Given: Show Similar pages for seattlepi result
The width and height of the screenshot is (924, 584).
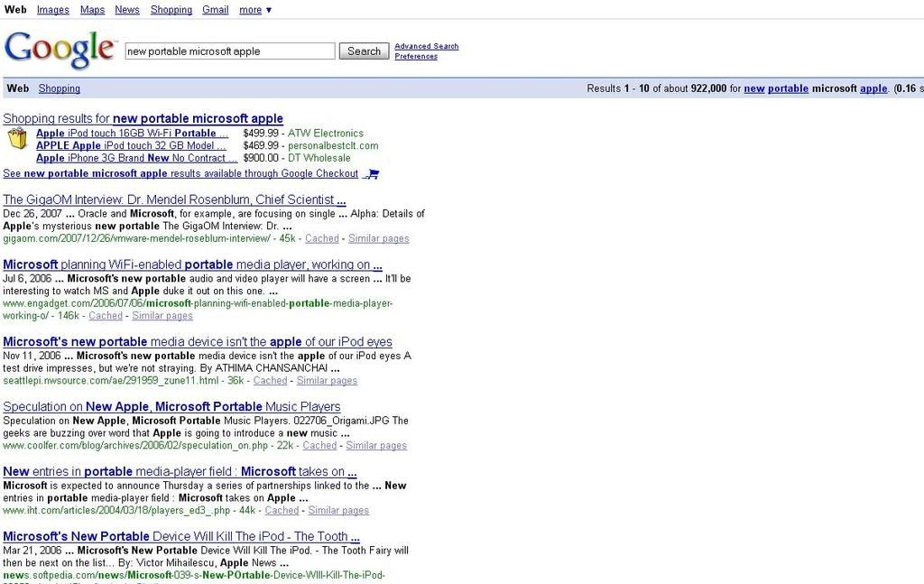Looking at the screenshot, I should [x=327, y=381].
